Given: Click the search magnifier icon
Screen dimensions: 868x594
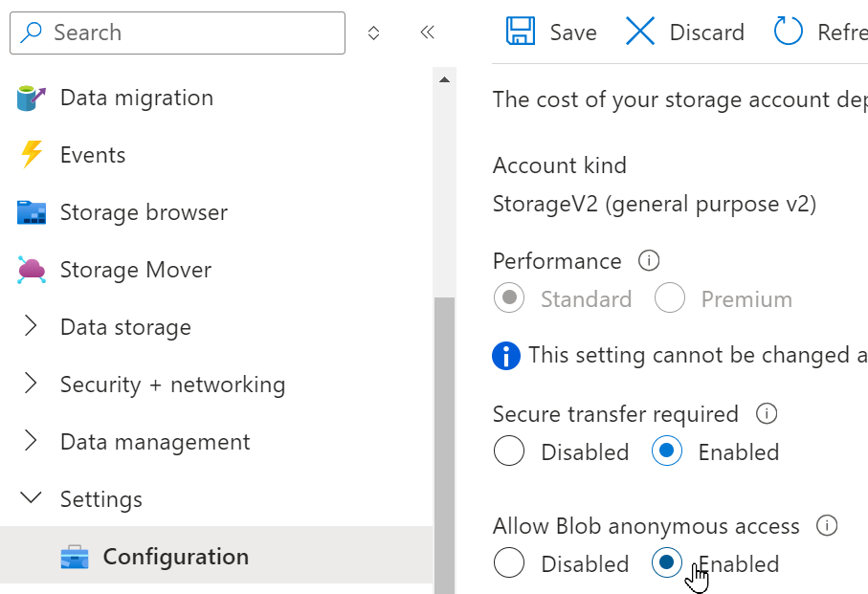Looking at the screenshot, I should 29,33.
